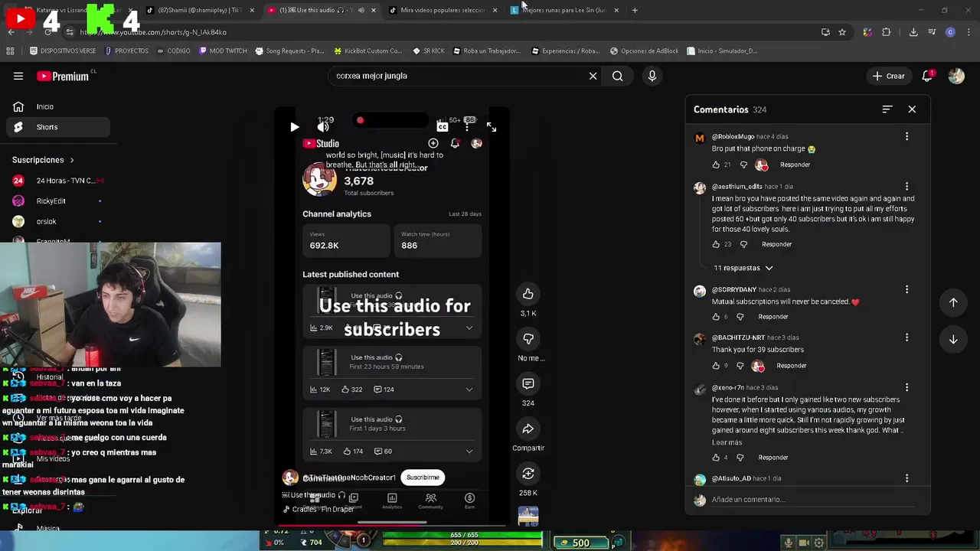980x551 pixels.
Task: Seek on the Short's red progress bar
Action: tap(391, 526)
